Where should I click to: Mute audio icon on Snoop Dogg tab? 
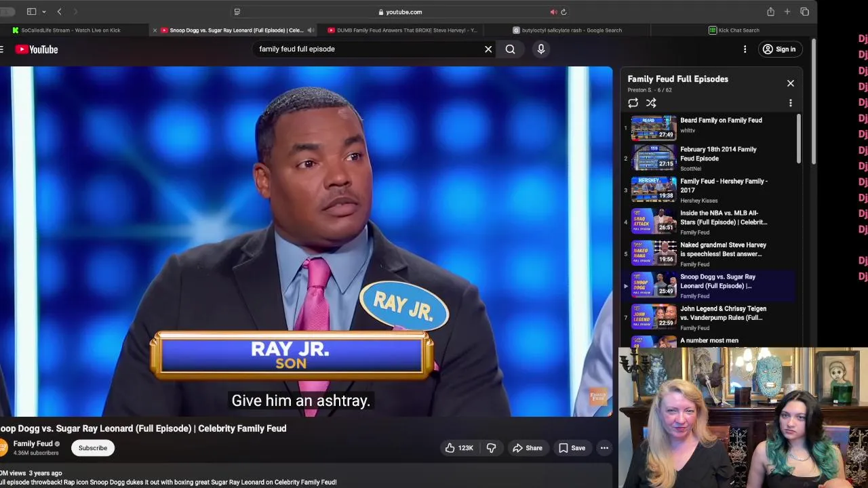(311, 30)
